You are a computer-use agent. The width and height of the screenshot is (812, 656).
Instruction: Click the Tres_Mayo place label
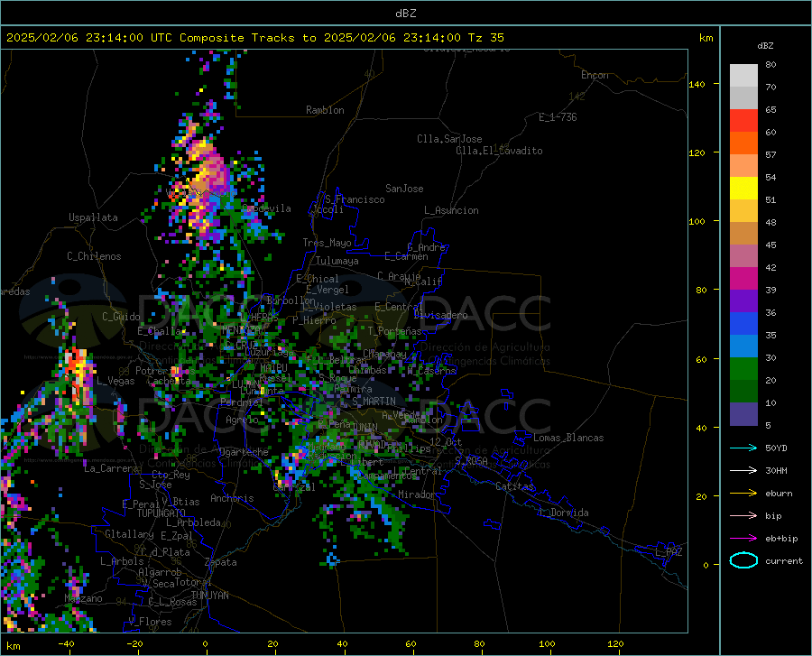(x=327, y=243)
